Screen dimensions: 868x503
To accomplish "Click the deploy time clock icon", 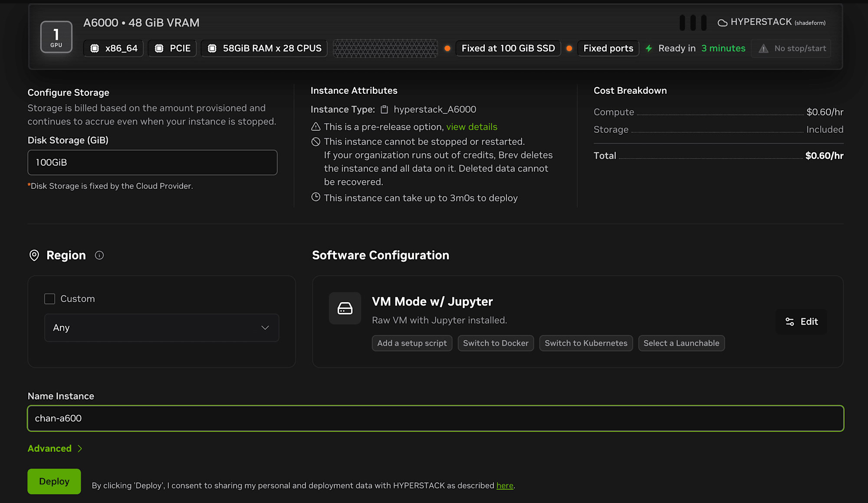I will tap(316, 197).
